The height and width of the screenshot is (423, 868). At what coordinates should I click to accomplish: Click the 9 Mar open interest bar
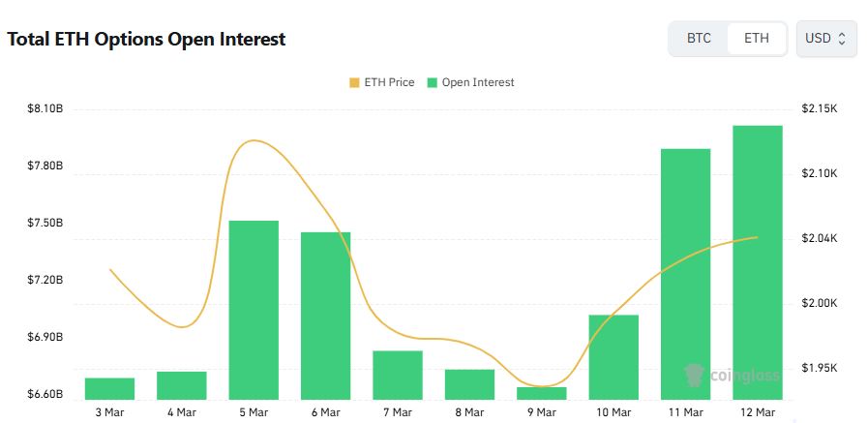(x=542, y=393)
